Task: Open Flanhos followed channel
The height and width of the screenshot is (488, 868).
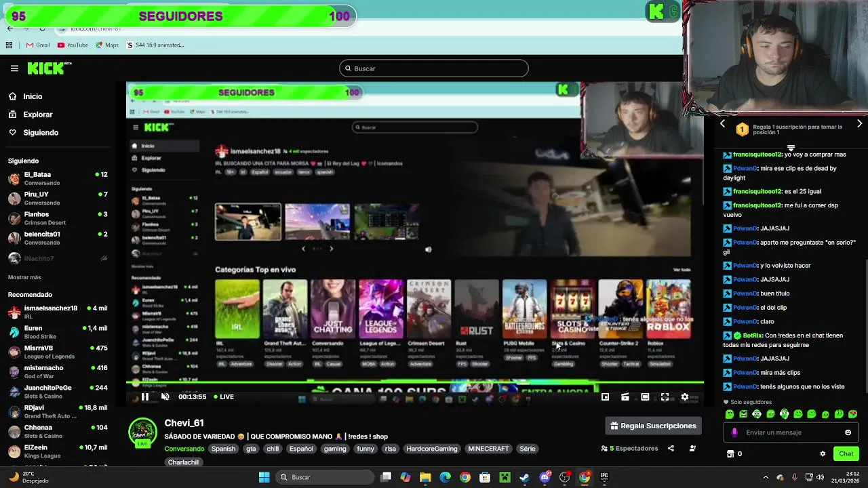Action: 58,218
